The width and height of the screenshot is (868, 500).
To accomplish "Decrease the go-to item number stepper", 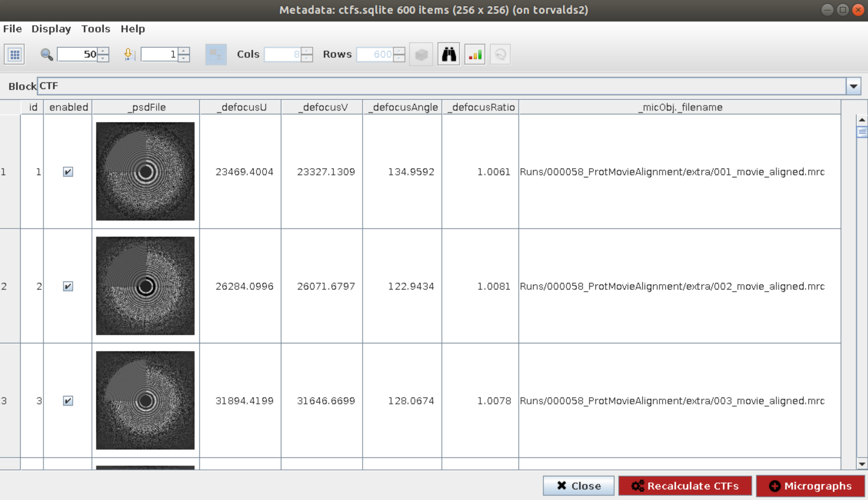I will tap(184, 58).
